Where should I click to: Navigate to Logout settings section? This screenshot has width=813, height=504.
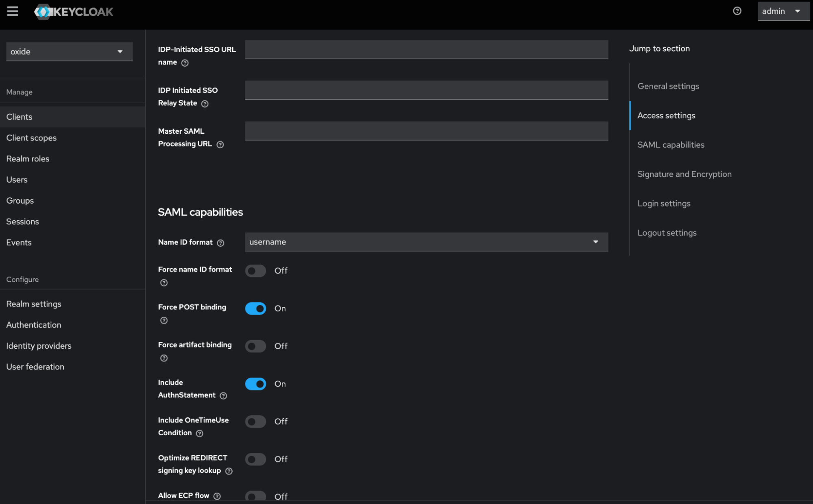point(667,232)
